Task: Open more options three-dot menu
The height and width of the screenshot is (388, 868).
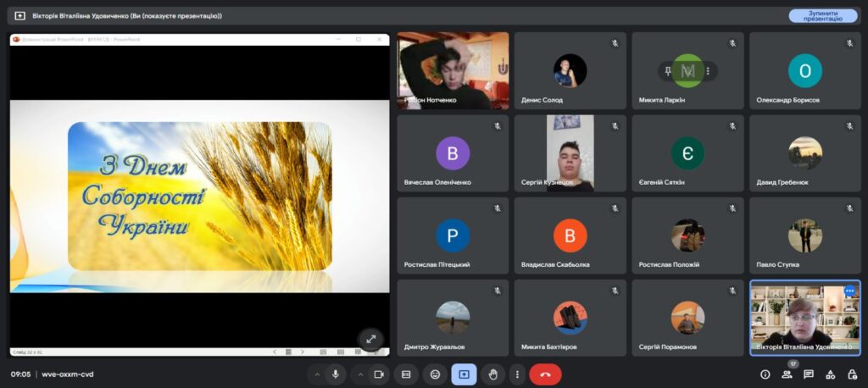Action: tap(516, 374)
